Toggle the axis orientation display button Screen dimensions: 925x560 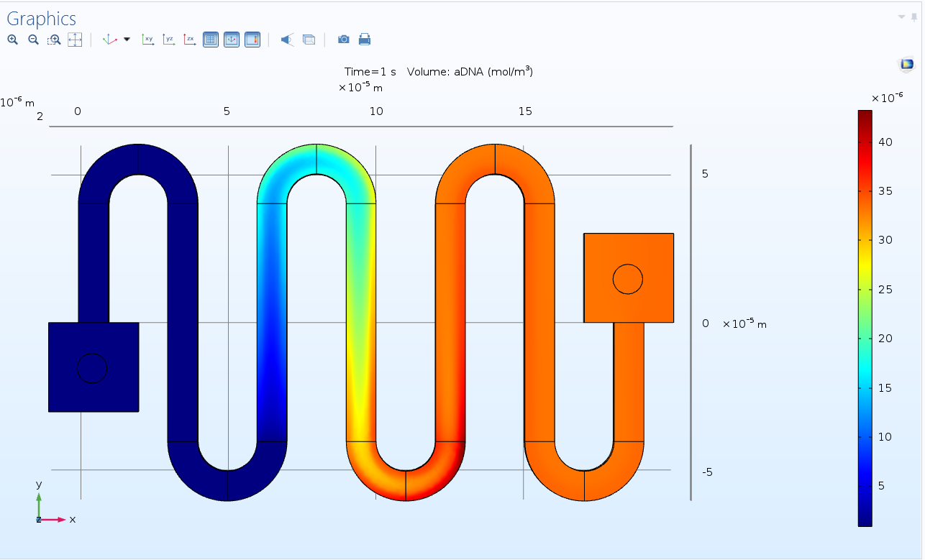[x=232, y=40]
